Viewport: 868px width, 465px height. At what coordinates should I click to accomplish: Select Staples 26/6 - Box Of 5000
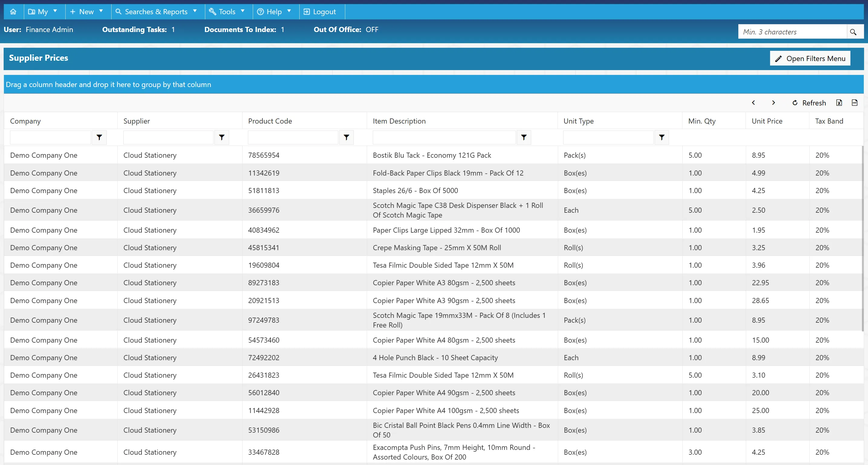[415, 191]
